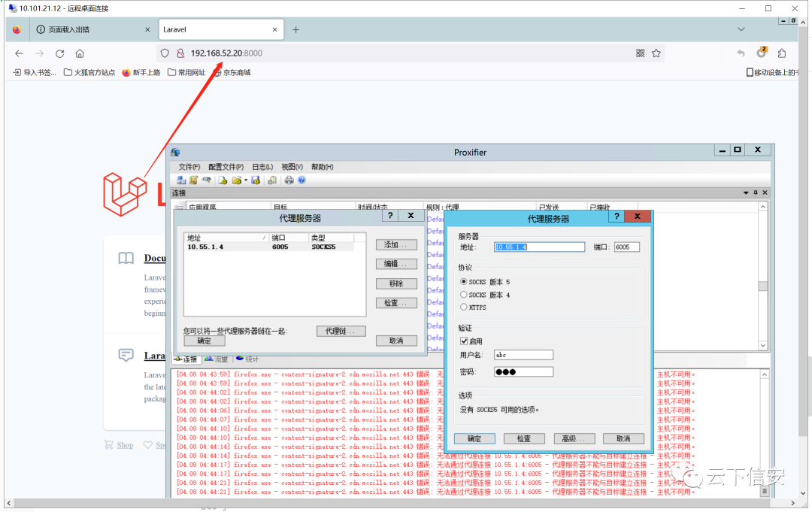This screenshot has height=512, width=812.
Task: Click the 地址 server address field
Action: [539, 247]
